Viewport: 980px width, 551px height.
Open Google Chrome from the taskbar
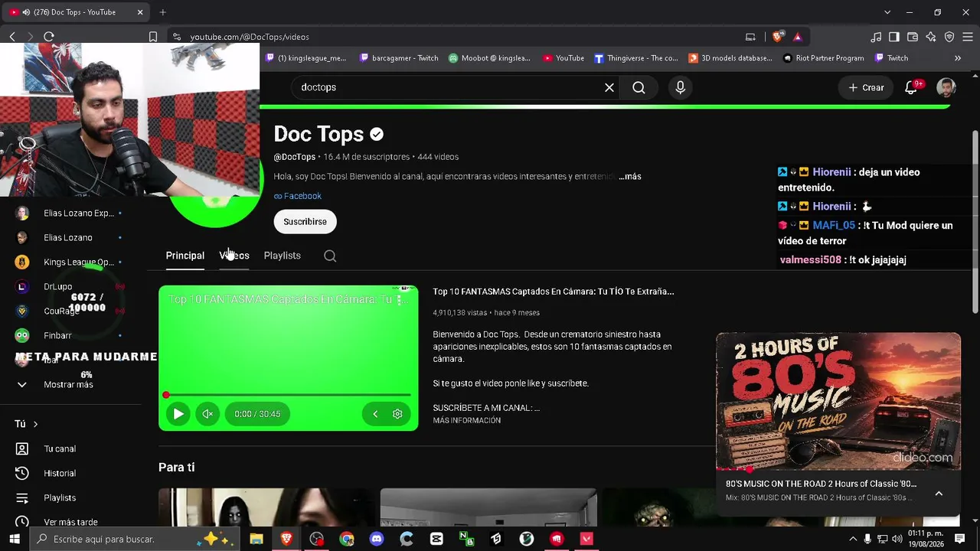pyautogui.click(x=347, y=539)
